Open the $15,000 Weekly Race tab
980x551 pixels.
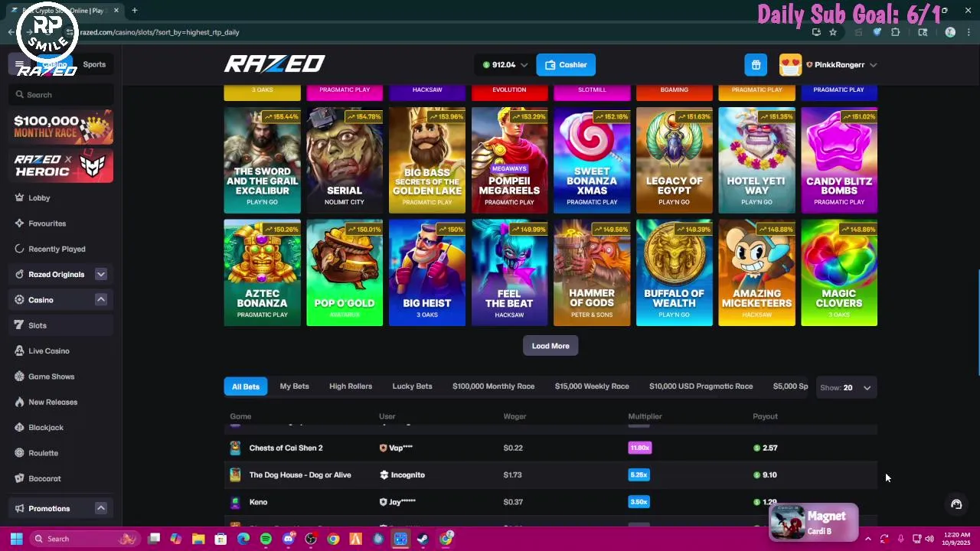coord(592,386)
